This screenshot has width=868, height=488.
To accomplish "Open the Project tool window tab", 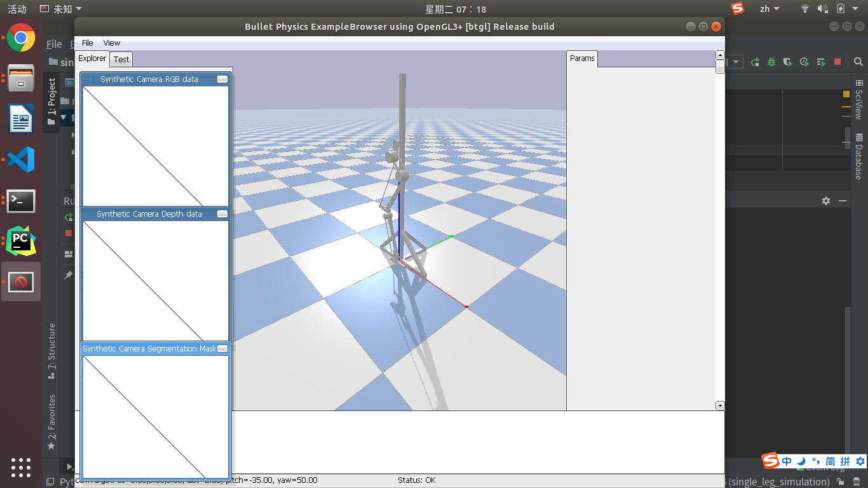I will click(51, 102).
